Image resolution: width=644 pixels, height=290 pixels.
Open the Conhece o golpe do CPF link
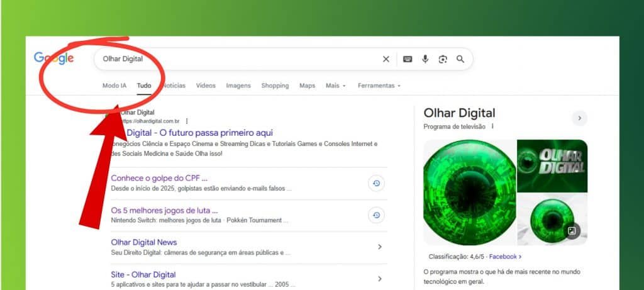pos(159,178)
